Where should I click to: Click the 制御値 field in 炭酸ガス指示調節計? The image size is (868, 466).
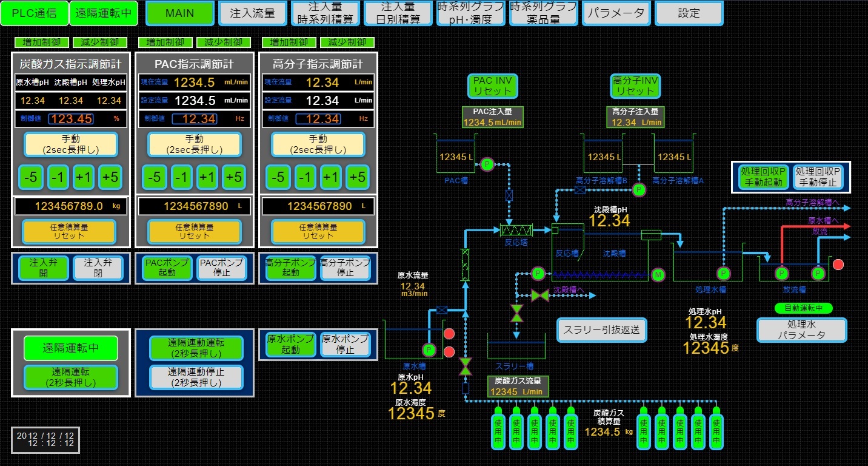click(72, 119)
